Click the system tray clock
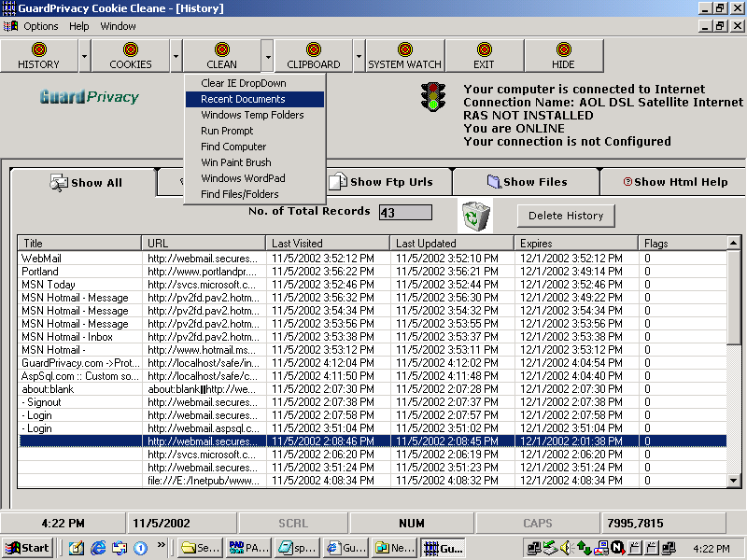The width and height of the screenshot is (747, 560). pyautogui.click(x=711, y=549)
